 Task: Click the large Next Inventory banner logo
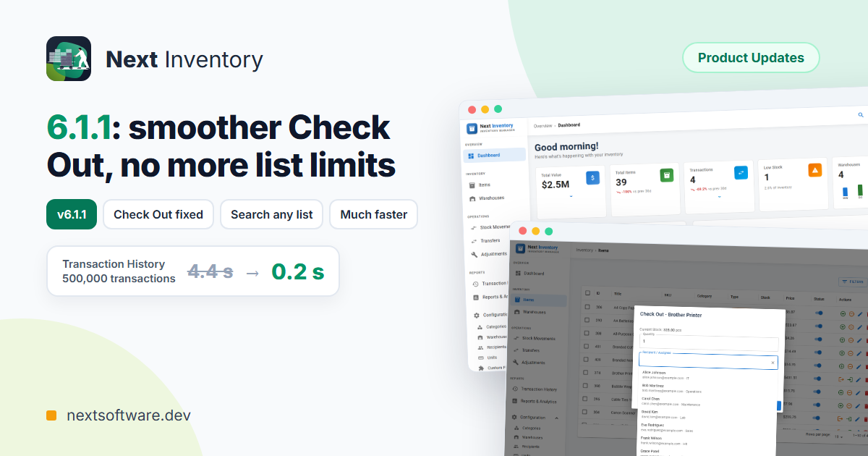coord(69,59)
